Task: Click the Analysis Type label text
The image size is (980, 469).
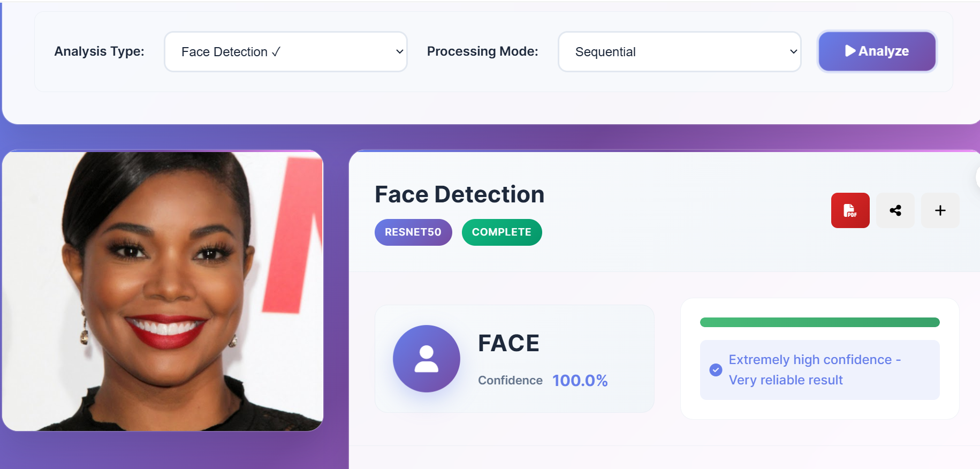Action: coord(99,51)
